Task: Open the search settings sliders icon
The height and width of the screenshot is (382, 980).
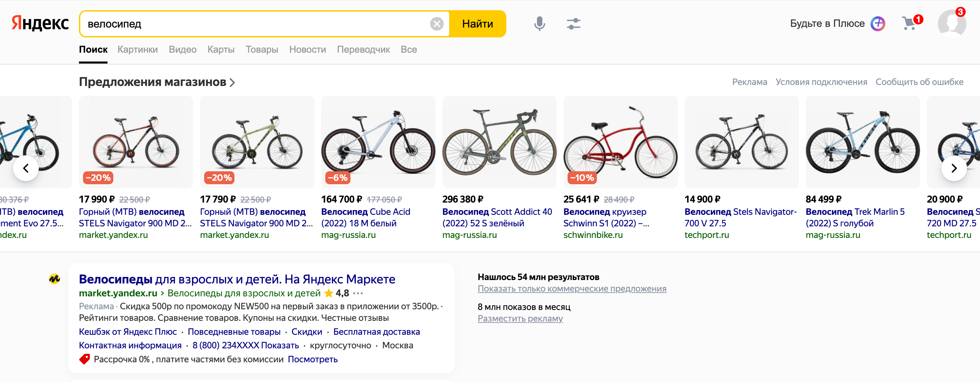Action: pyautogui.click(x=573, y=23)
